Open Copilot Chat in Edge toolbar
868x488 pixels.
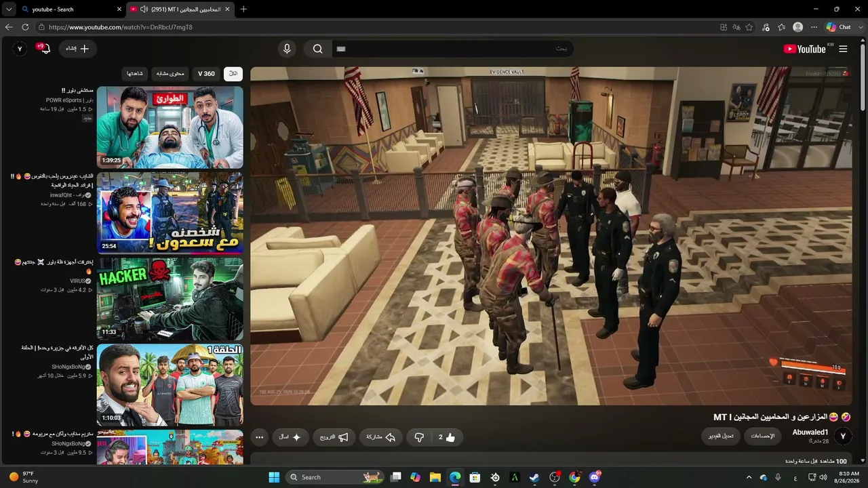[839, 27]
